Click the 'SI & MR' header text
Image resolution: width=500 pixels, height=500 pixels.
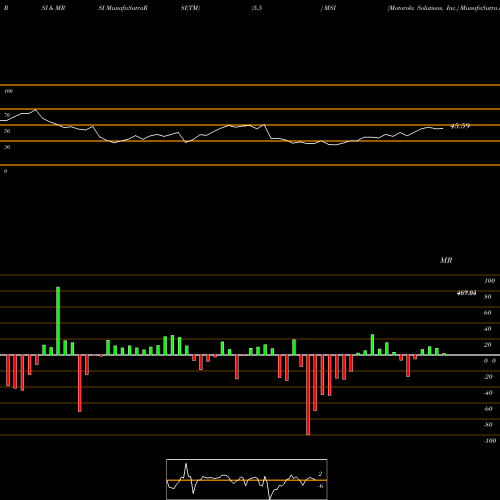[x=53, y=8]
